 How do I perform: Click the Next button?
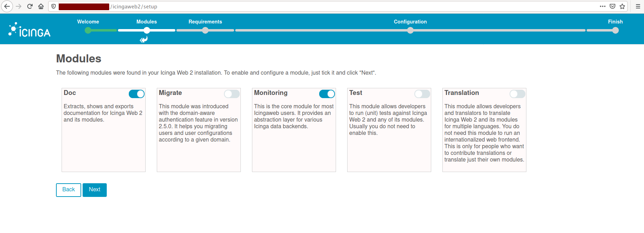coord(94,190)
